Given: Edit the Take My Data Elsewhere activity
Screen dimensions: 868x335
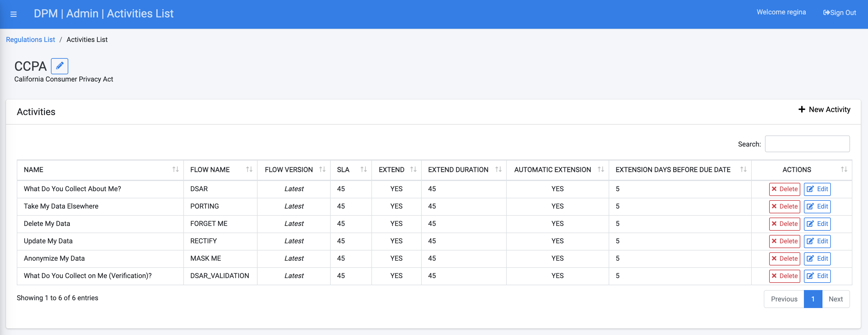Looking at the screenshot, I should tap(817, 206).
